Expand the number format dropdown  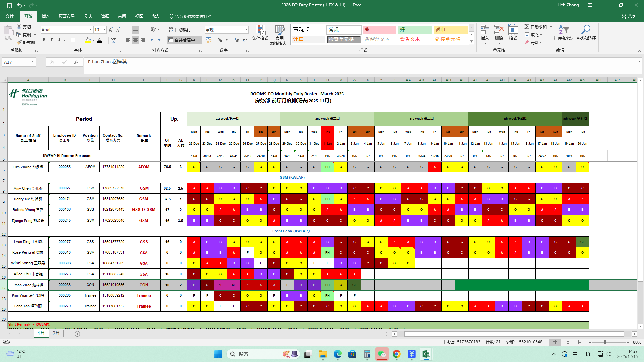pos(246,30)
